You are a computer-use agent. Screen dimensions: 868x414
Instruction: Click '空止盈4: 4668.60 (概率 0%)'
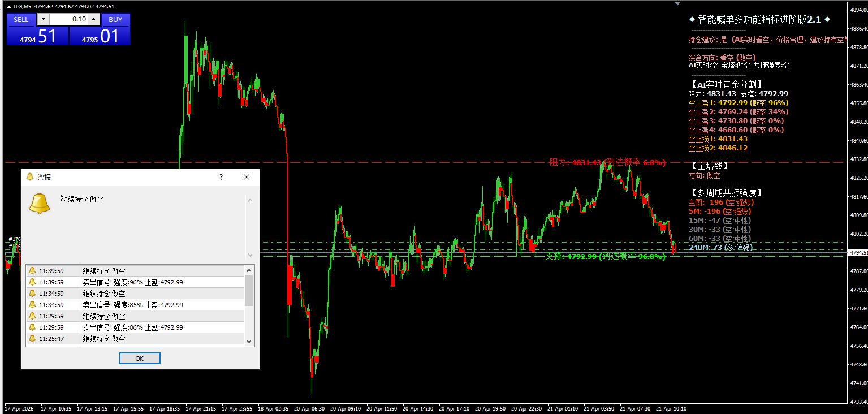[736, 130]
